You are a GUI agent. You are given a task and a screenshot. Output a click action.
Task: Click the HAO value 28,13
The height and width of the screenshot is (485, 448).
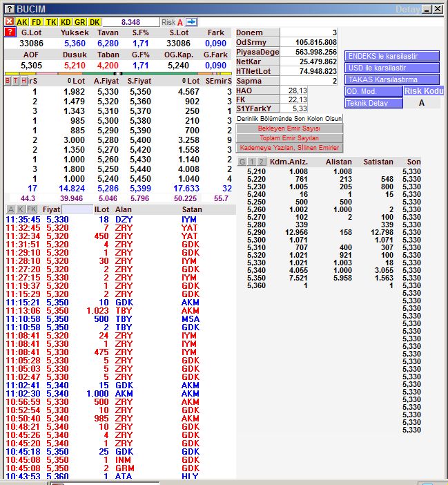click(298, 91)
